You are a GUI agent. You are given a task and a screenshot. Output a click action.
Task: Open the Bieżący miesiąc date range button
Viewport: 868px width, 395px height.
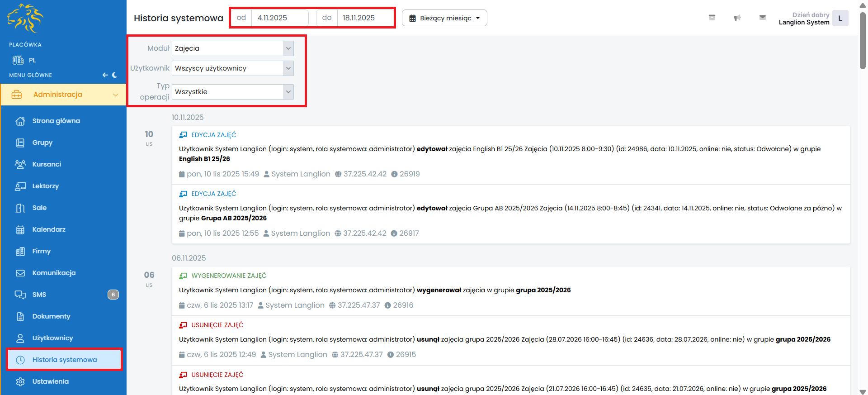444,18
